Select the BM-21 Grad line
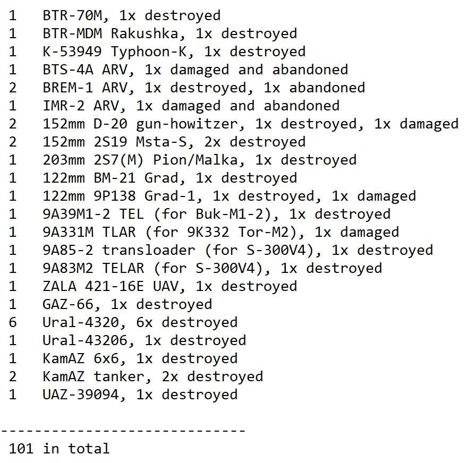 pyautogui.click(x=169, y=178)
